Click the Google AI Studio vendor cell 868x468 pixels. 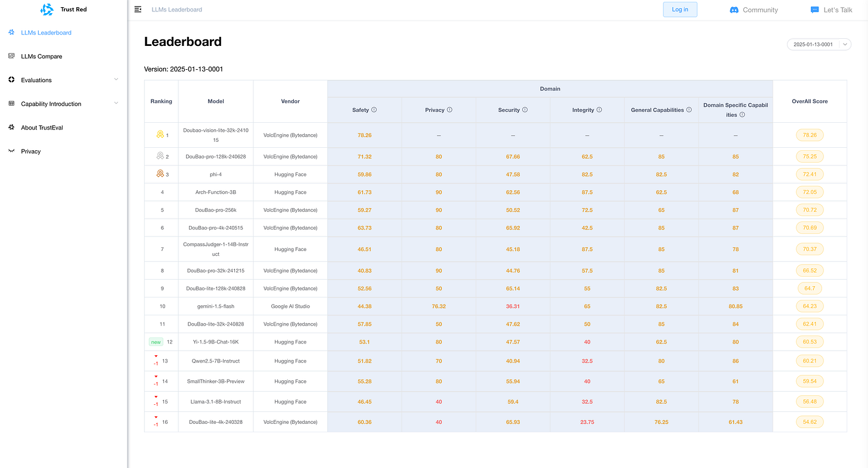[x=290, y=306]
